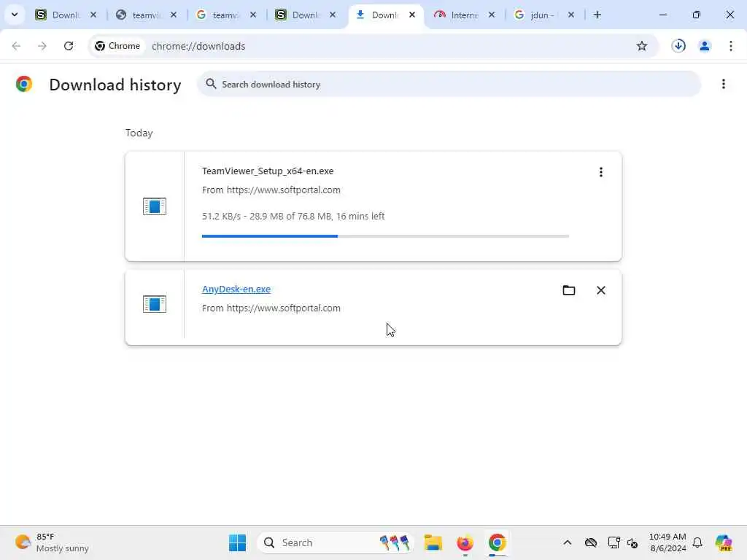
Task: Click the crossed-out cloud tray icon
Action: pyautogui.click(x=591, y=542)
